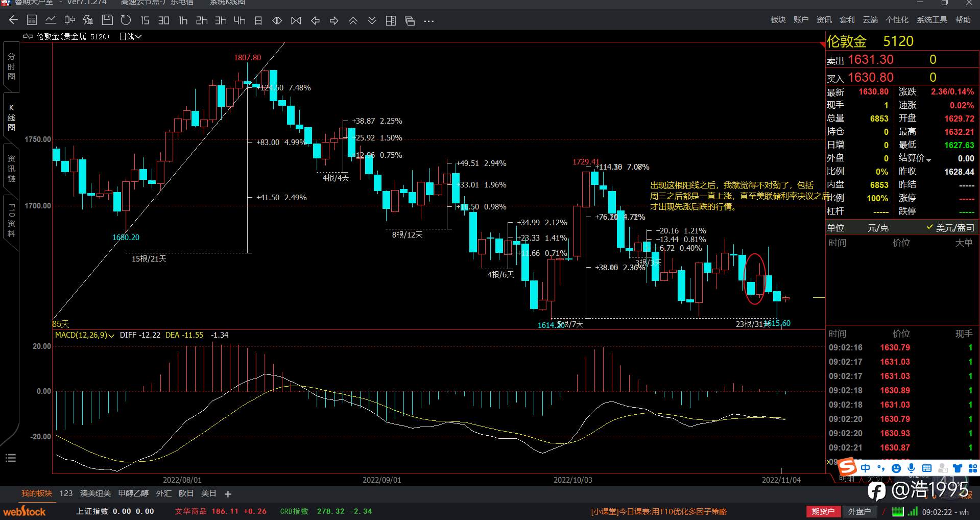Open the Sogou soft keyboard icon
Viewport: 980px width, 520px height.
pyautogui.click(x=927, y=468)
